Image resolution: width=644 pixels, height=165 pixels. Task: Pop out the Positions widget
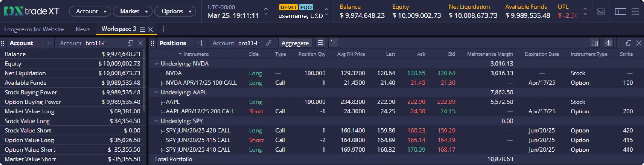click(629, 43)
